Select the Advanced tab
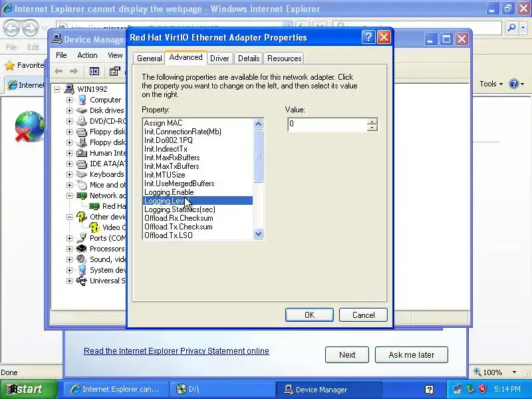The width and height of the screenshot is (532, 399). pos(186,57)
